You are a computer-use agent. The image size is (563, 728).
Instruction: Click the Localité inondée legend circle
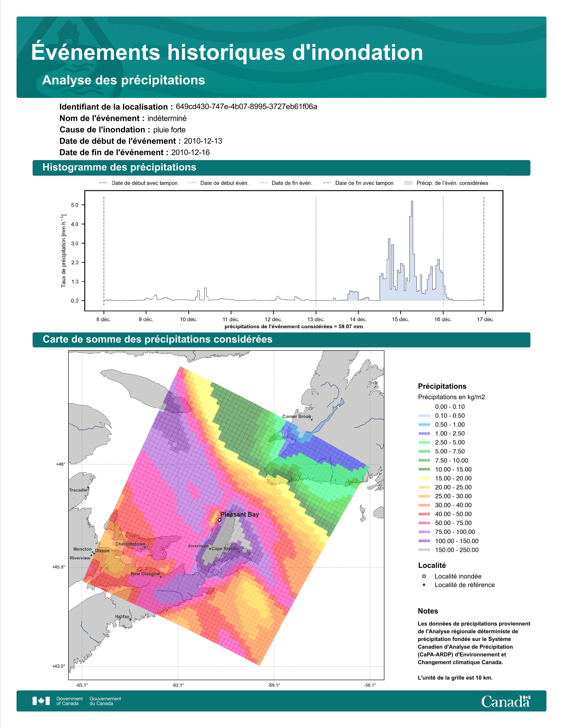(x=424, y=576)
